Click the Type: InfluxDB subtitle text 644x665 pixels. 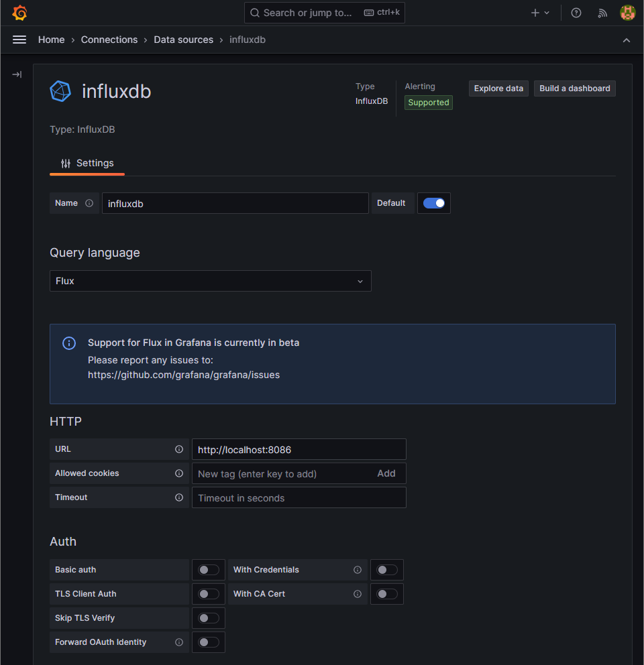pos(83,129)
